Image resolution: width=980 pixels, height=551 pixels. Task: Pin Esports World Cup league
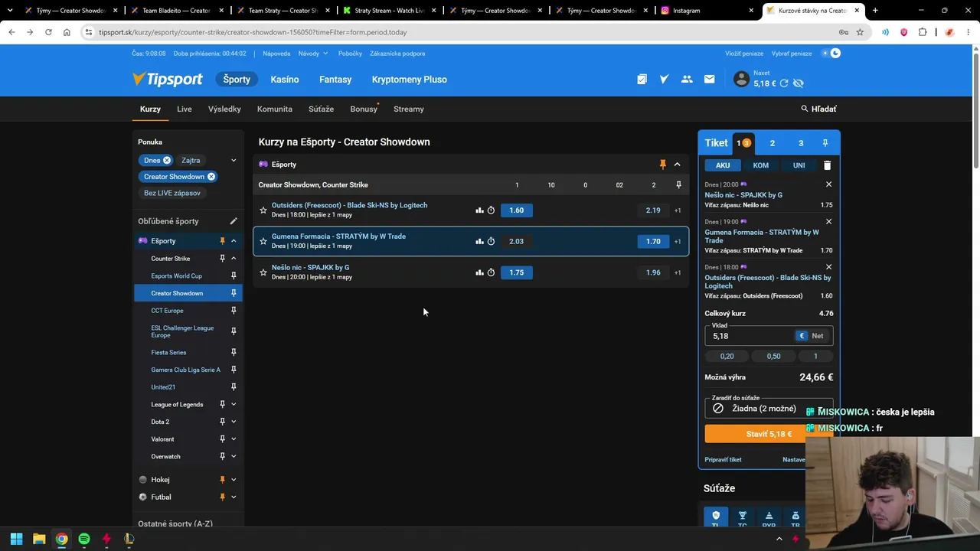tap(234, 276)
